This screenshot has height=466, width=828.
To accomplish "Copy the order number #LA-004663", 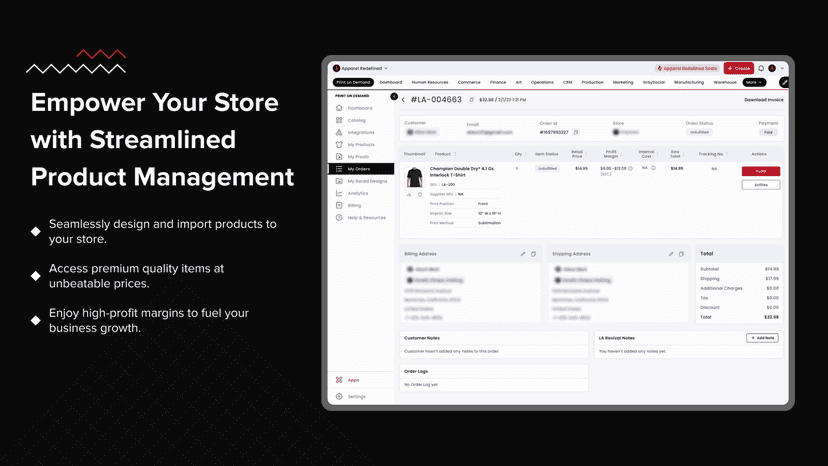I will pos(472,99).
